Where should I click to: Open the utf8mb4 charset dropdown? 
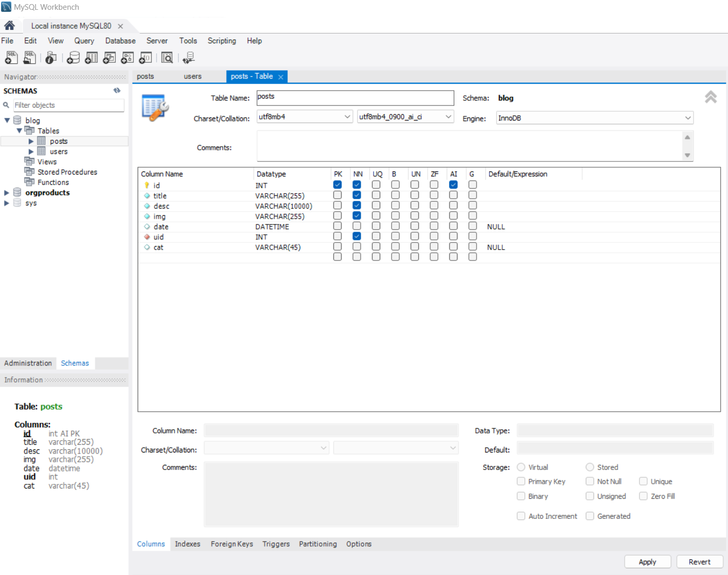coord(304,117)
